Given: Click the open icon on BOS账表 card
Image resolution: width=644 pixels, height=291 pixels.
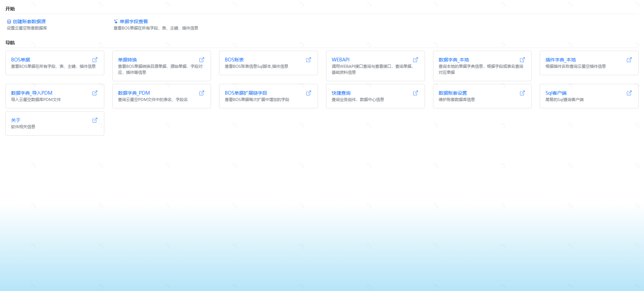Looking at the screenshot, I should tap(309, 60).
